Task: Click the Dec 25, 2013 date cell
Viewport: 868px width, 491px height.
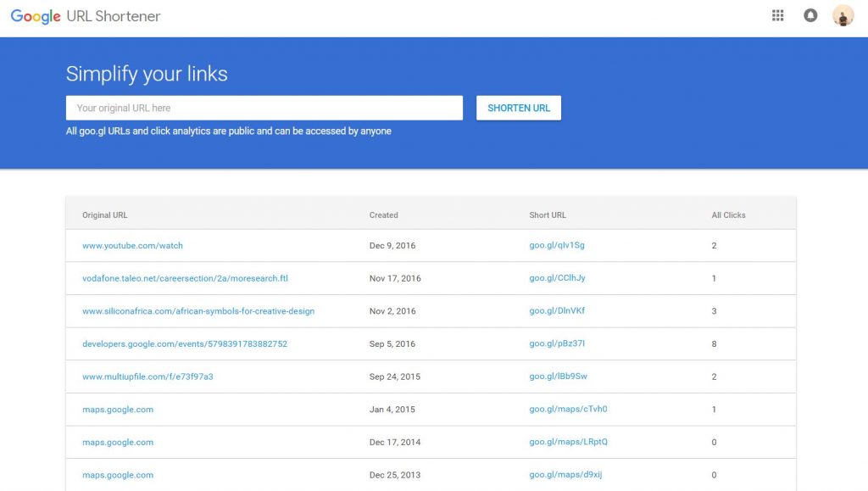Action: [395, 475]
